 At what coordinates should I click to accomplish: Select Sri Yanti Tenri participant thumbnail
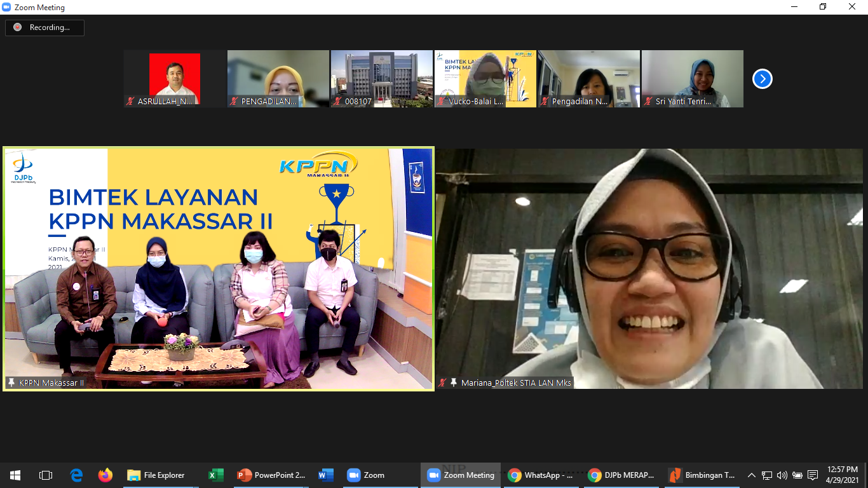coord(693,79)
